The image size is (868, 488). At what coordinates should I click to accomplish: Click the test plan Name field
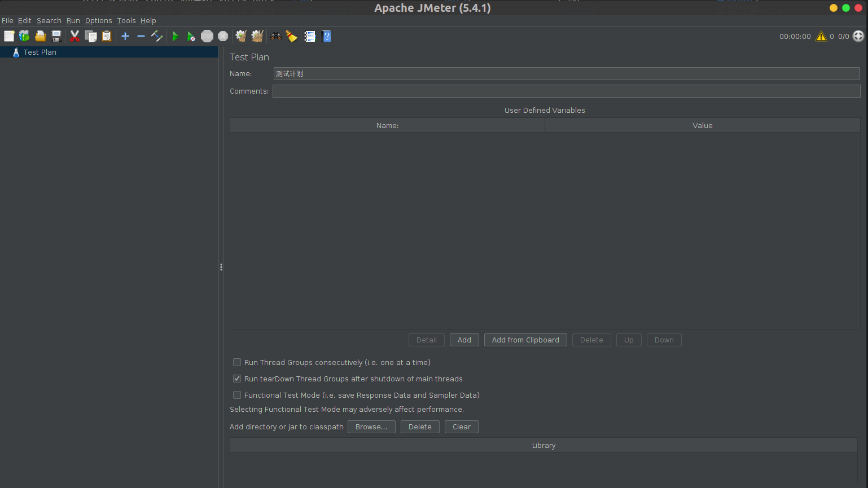567,74
